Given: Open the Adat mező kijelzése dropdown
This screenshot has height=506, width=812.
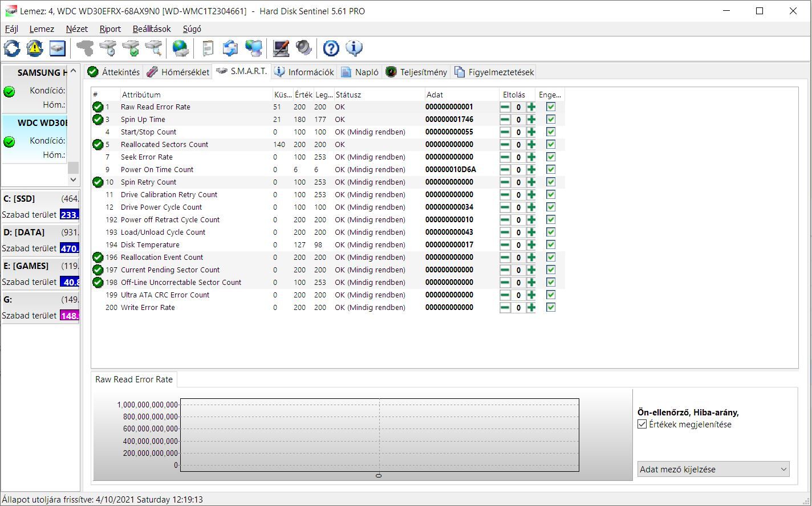Looking at the screenshot, I should 713,470.
